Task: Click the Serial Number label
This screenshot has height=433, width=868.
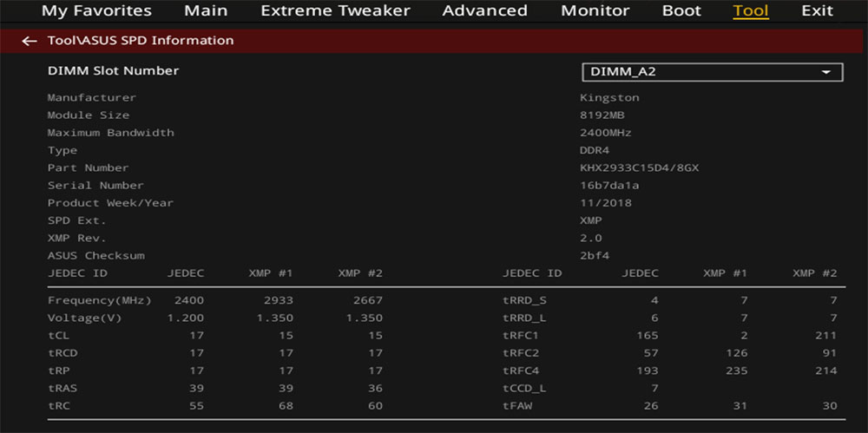Action: [x=95, y=186]
